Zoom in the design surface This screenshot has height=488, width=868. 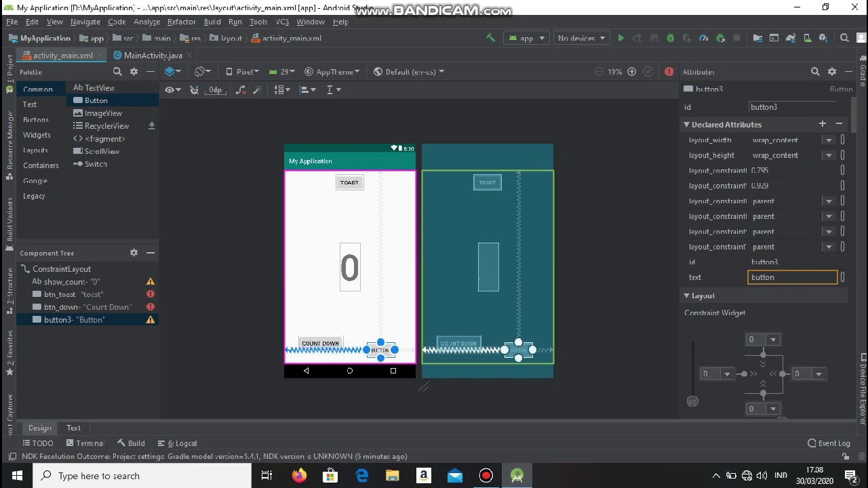click(x=631, y=72)
